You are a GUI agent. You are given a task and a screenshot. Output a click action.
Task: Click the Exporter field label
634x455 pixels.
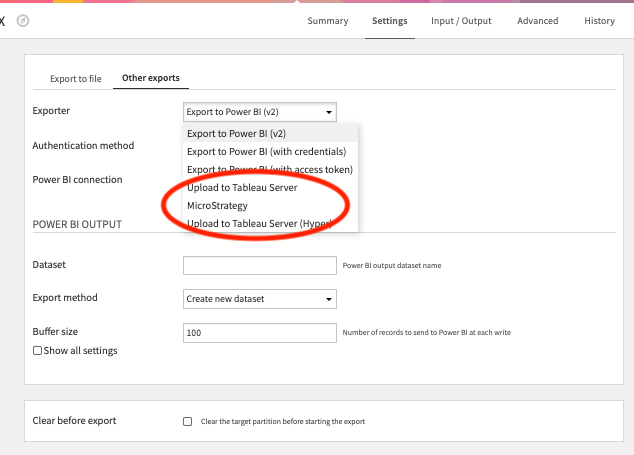[x=51, y=110]
